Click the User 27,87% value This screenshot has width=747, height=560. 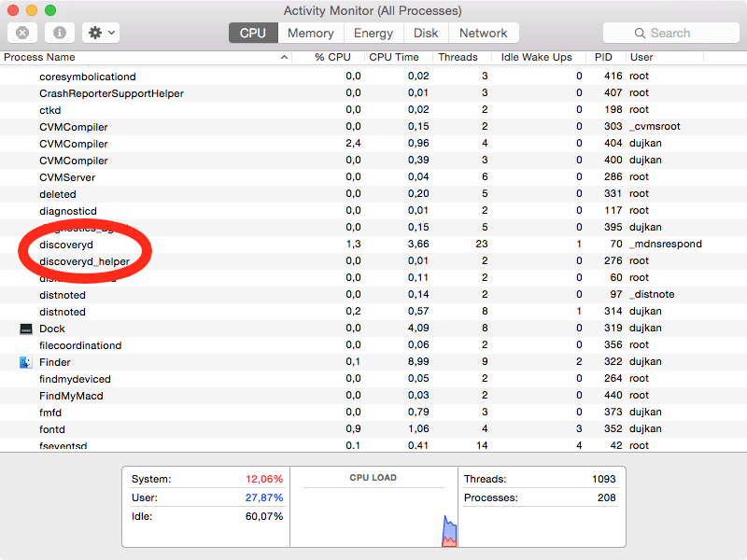click(264, 497)
